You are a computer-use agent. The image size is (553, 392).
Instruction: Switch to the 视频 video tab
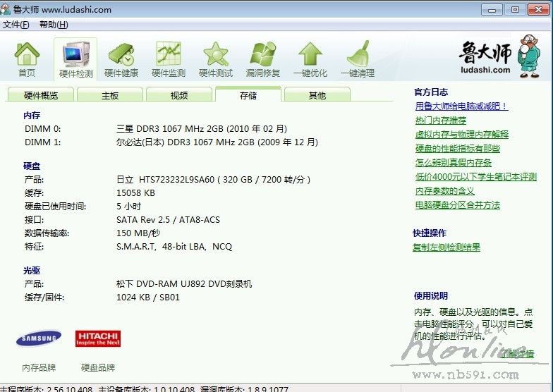coord(179,95)
